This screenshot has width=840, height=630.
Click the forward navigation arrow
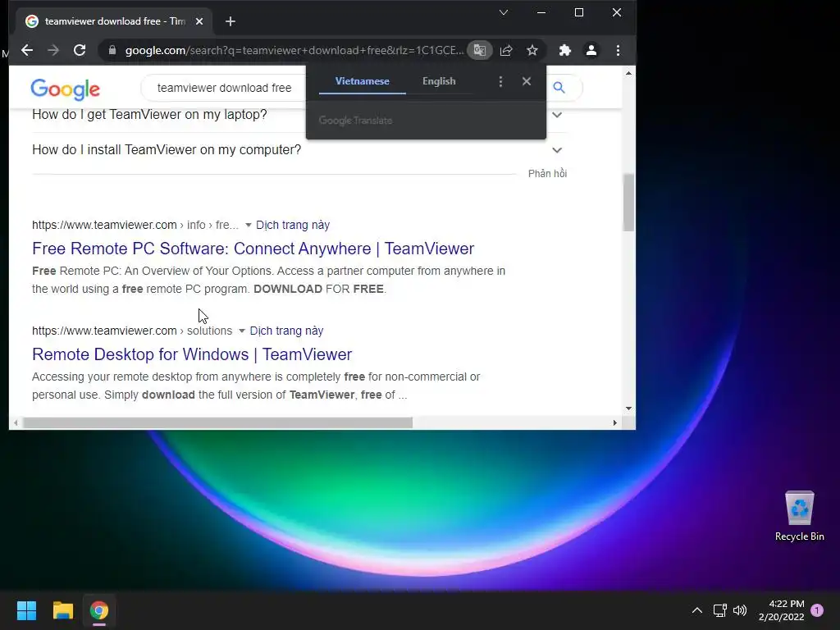tap(53, 50)
